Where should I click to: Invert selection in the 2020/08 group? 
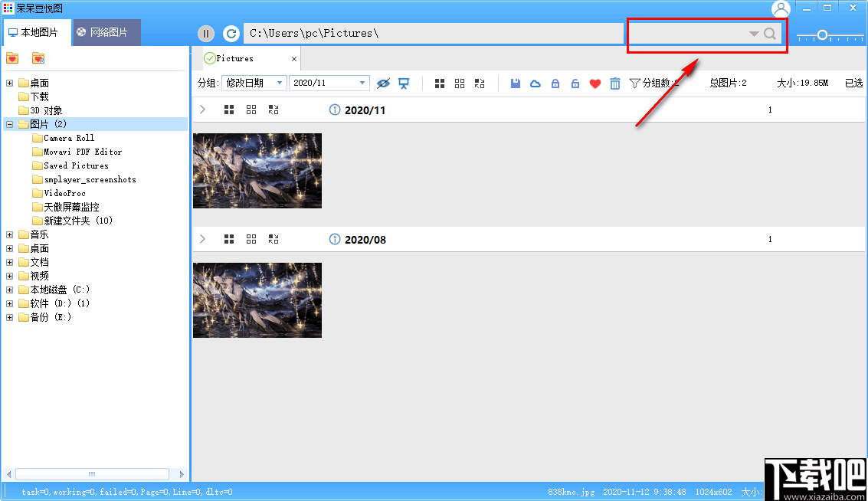coord(274,239)
